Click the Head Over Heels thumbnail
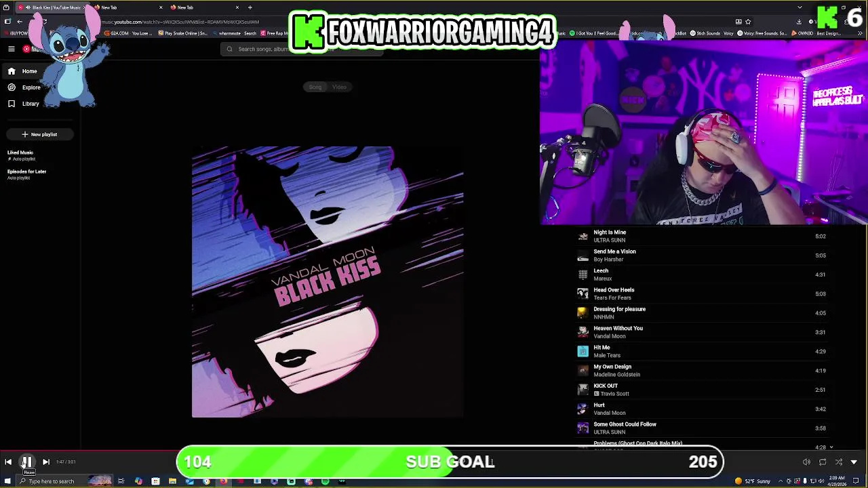 click(x=583, y=293)
